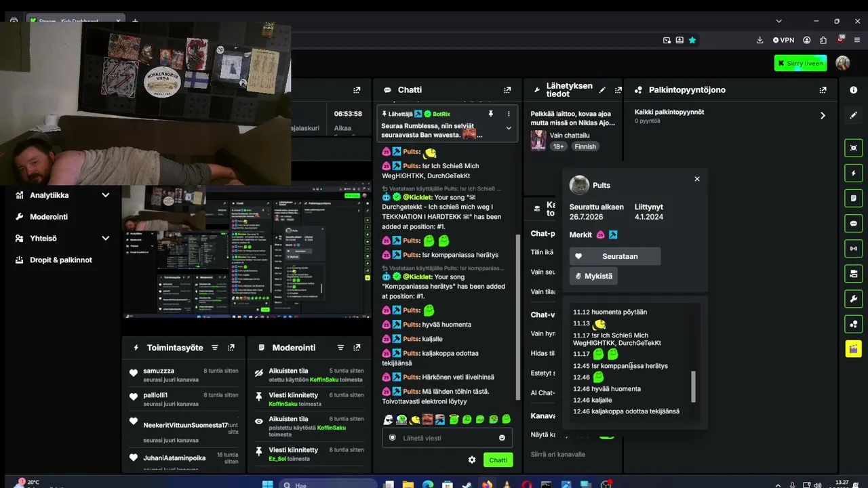Viewport: 868px width, 488px height.
Task: Open the info icon in right sidebar
Action: click(853, 90)
